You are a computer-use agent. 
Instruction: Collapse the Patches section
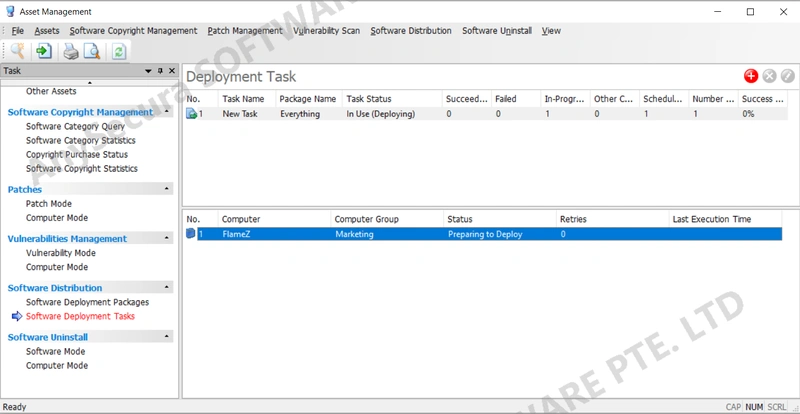[x=166, y=189]
